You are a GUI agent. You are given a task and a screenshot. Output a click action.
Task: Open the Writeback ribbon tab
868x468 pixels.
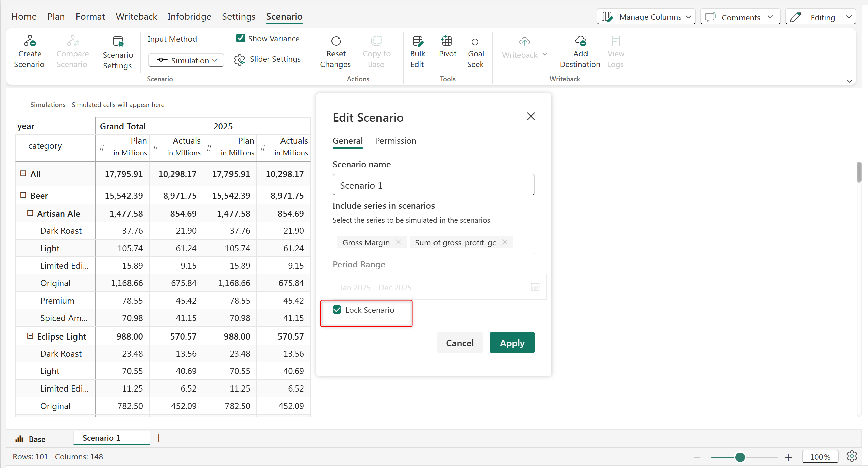(136, 16)
